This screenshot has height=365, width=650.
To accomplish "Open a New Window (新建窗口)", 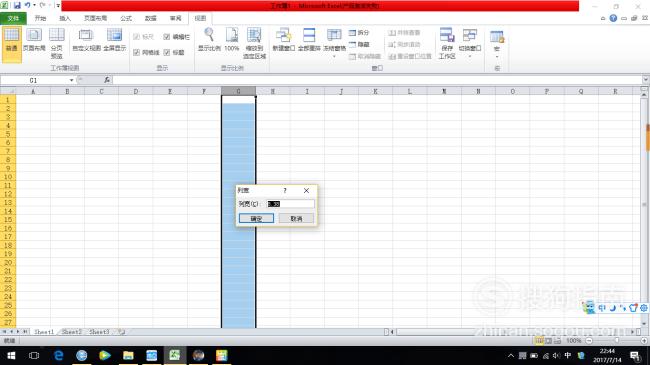I will pyautogui.click(x=284, y=40).
